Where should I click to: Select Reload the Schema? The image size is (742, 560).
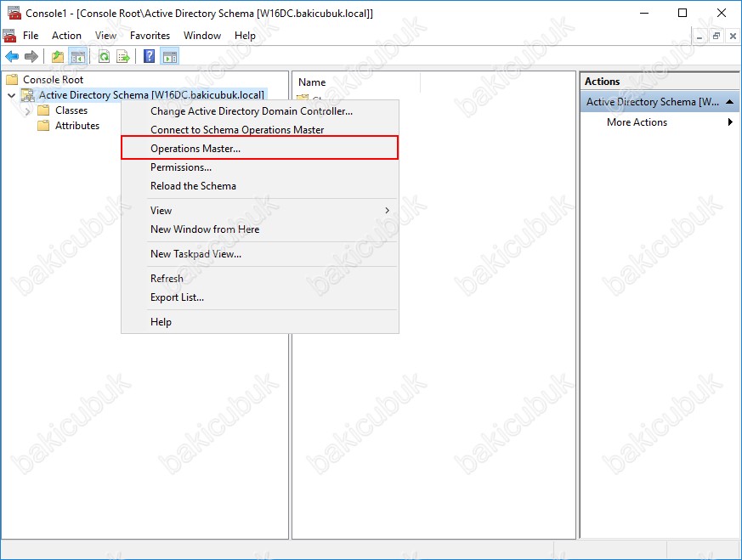click(x=260, y=186)
